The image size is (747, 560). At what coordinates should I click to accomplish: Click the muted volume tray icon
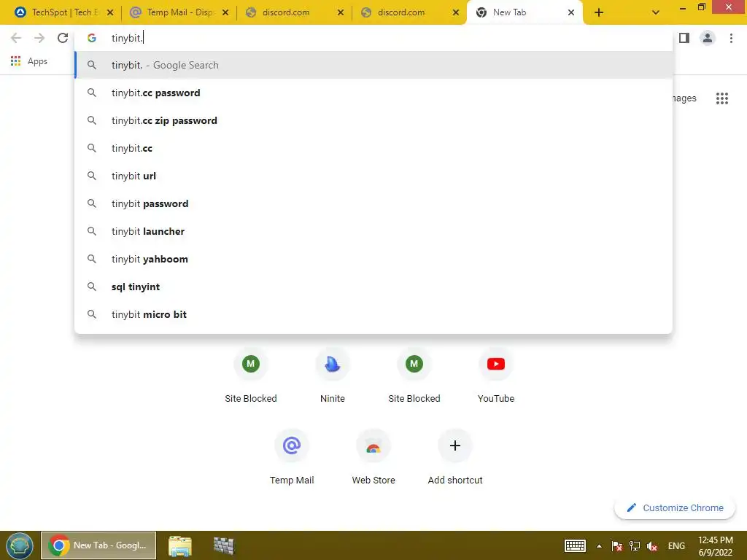coord(652,545)
